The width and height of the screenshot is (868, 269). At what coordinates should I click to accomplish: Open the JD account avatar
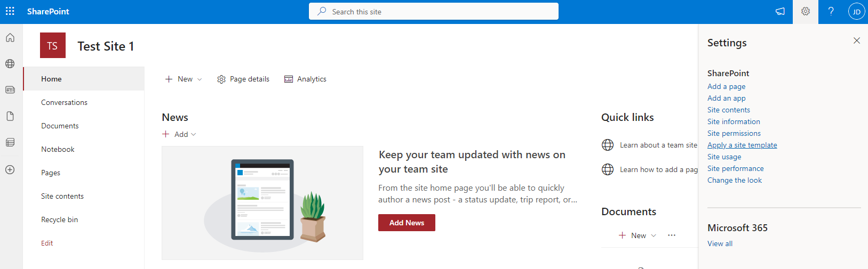click(x=856, y=11)
